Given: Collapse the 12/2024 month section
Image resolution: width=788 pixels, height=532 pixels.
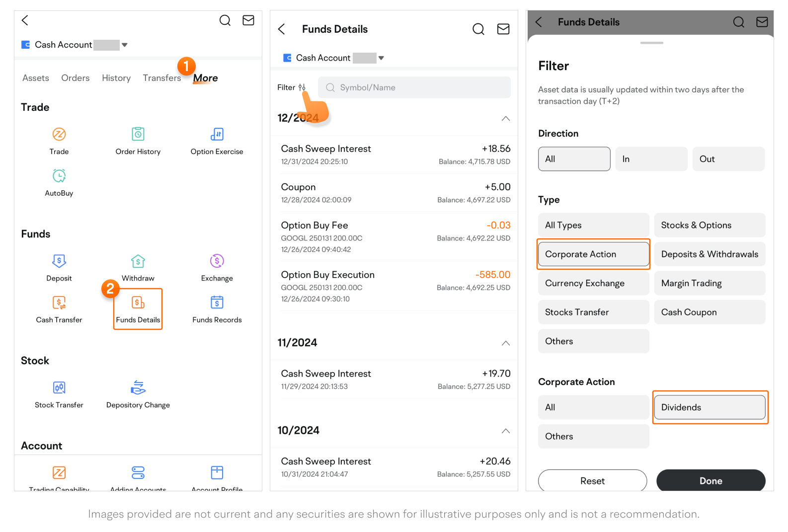Looking at the screenshot, I should tap(505, 118).
